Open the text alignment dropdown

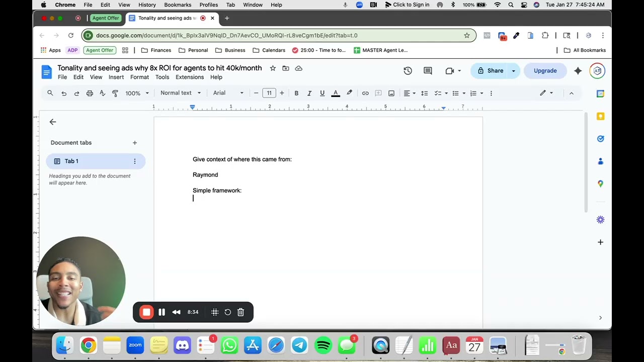pyautogui.click(x=409, y=93)
